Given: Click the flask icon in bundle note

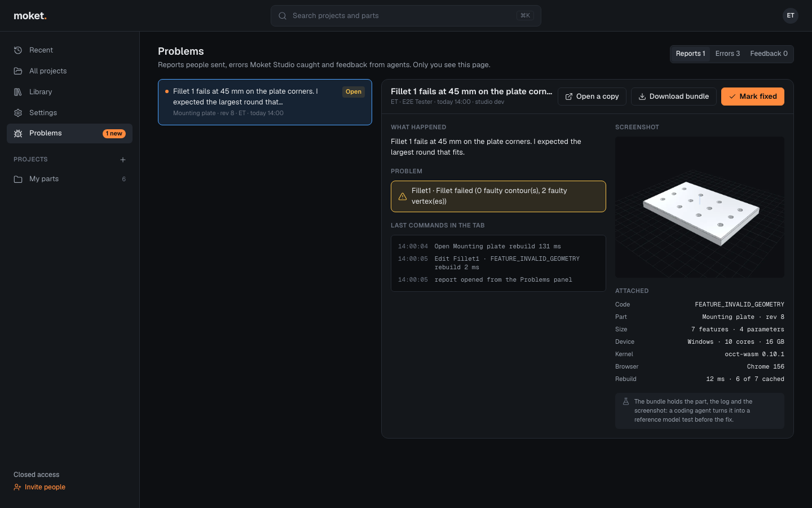Looking at the screenshot, I should point(626,402).
